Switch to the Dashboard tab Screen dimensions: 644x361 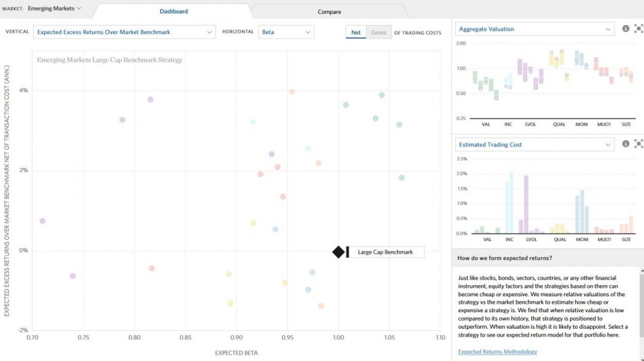pos(174,12)
